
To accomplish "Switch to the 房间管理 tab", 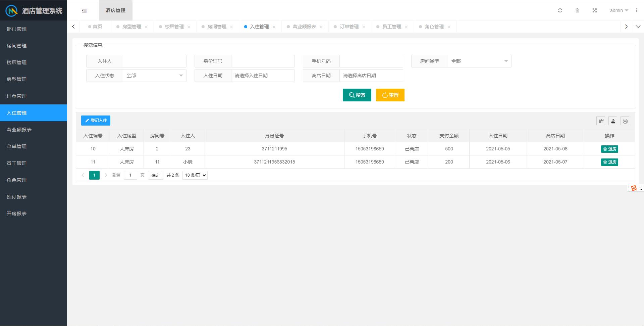I will [217, 27].
